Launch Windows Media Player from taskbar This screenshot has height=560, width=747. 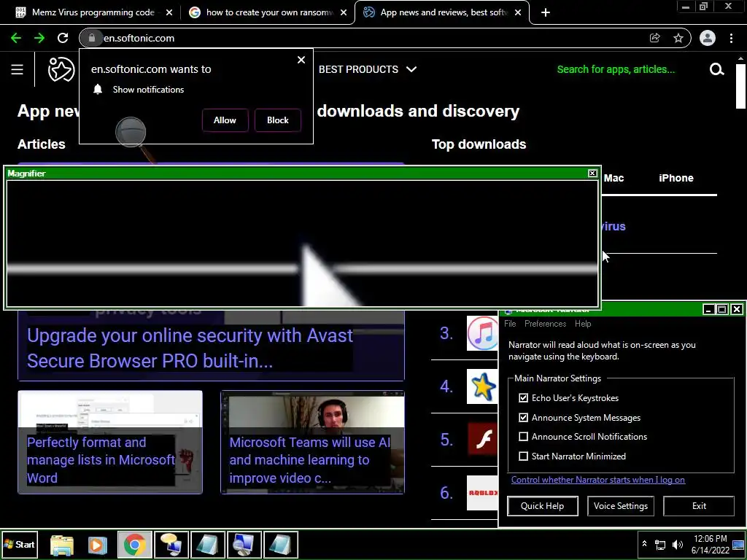[98, 544]
